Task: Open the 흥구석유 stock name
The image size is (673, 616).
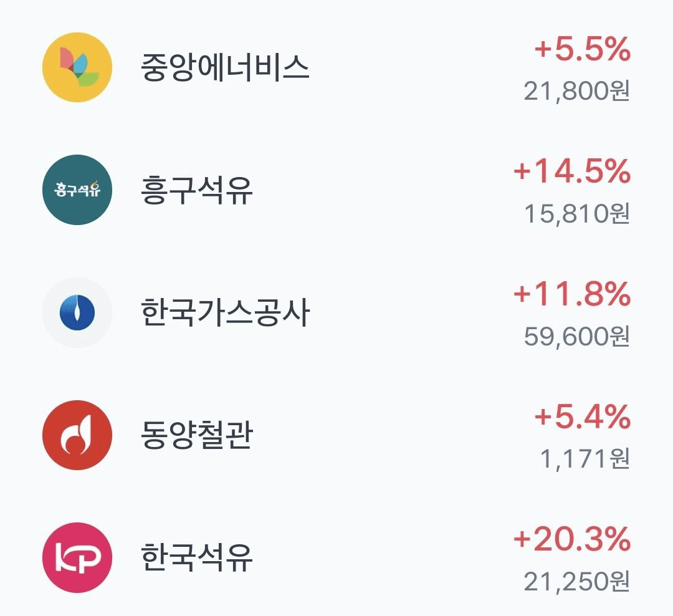Action: tap(196, 190)
